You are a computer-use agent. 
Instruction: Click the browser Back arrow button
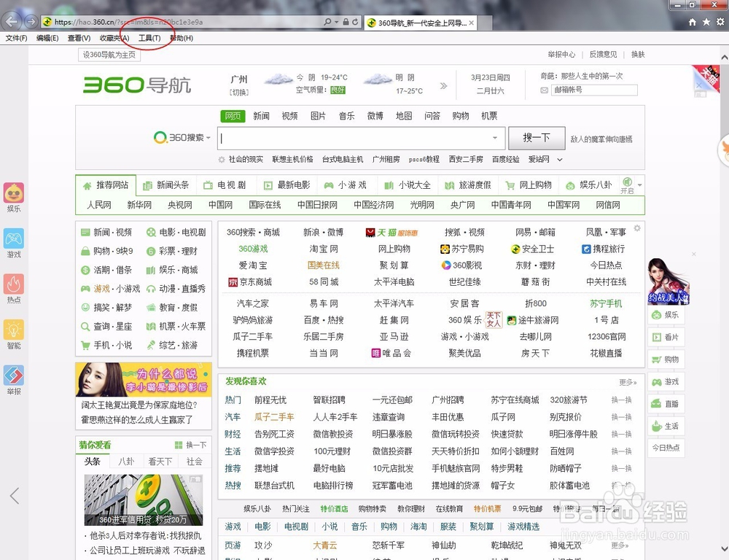(x=12, y=21)
